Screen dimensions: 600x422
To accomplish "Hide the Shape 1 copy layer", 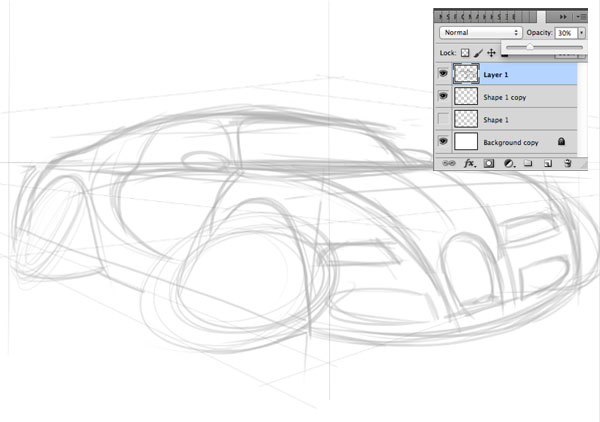I will [443, 96].
